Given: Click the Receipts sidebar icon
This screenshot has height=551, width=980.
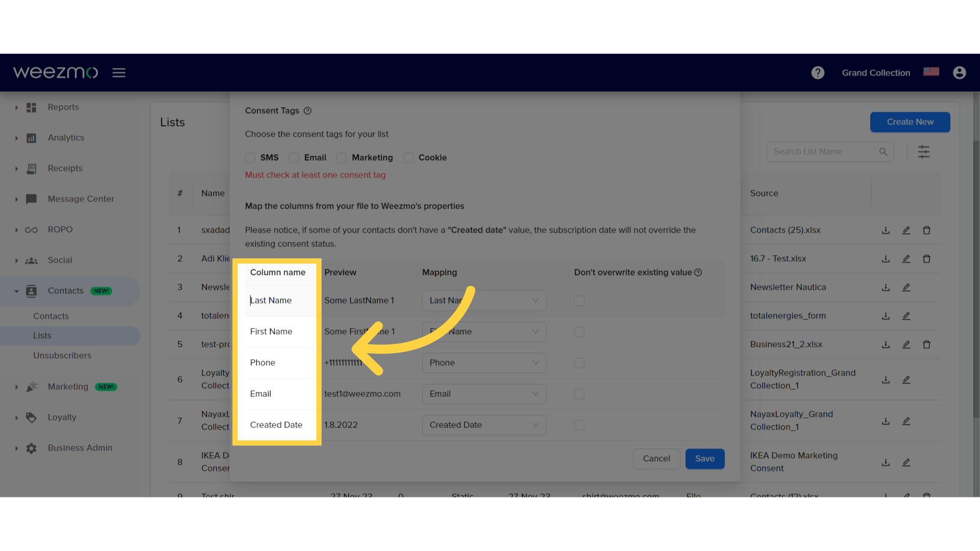Looking at the screenshot, I should coord(31,168).
